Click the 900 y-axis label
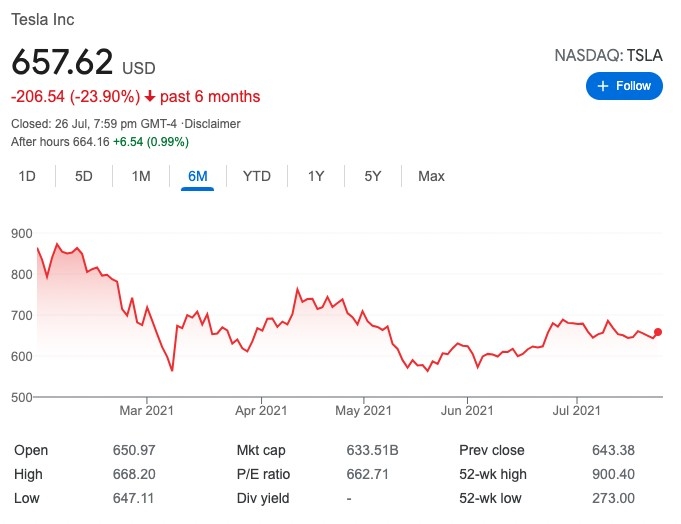 click(x=22, y=234)
